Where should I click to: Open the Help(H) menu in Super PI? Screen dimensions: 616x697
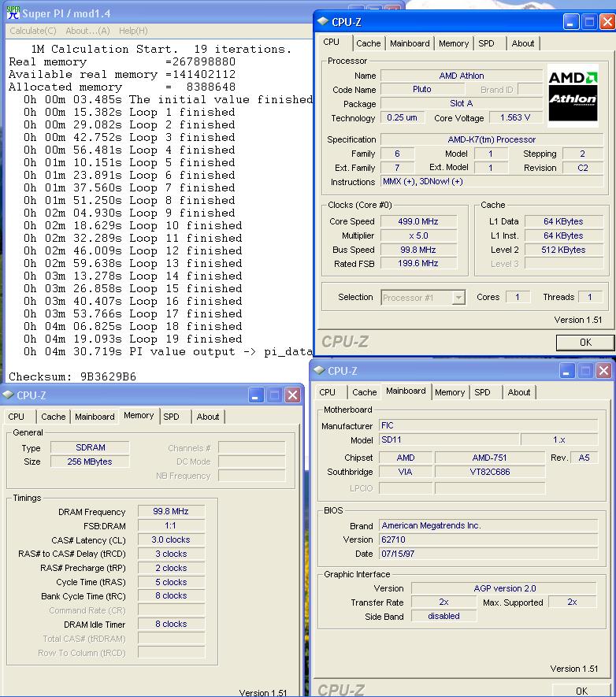pos(133,31)
